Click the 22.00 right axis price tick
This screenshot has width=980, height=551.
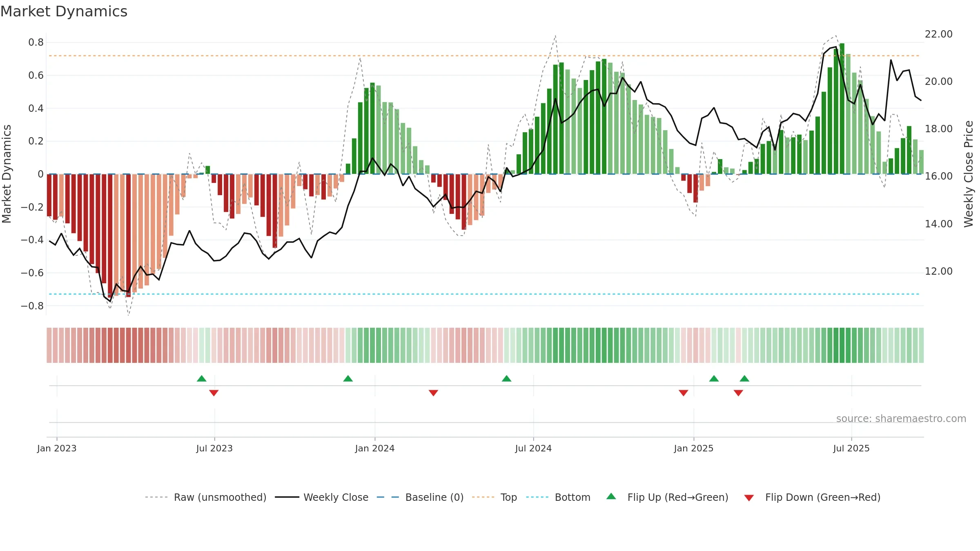pos(938,34)
